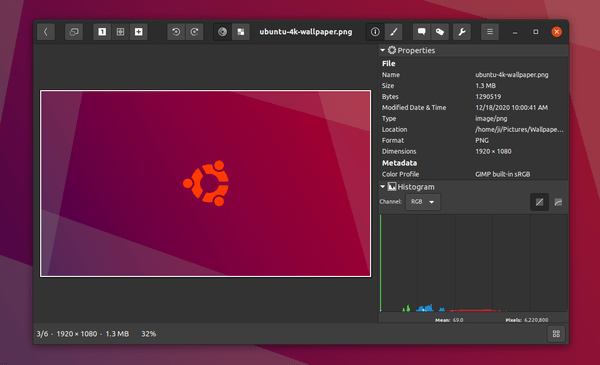Click the Mean value 69.0
This screenshot has width=600, height=365.
pyautogui.click(x=458, y=320)
